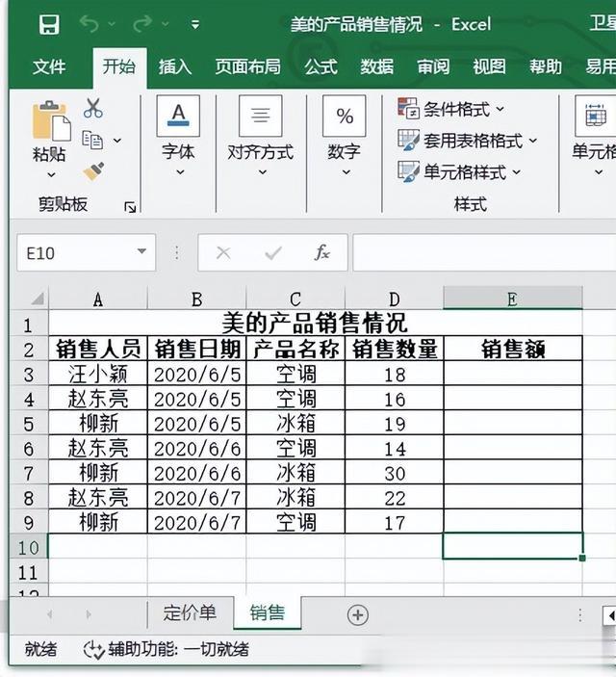Open the Name Box dropdown arrow
The height and width of the screenshot is (677, 616).
pos(141,251)
